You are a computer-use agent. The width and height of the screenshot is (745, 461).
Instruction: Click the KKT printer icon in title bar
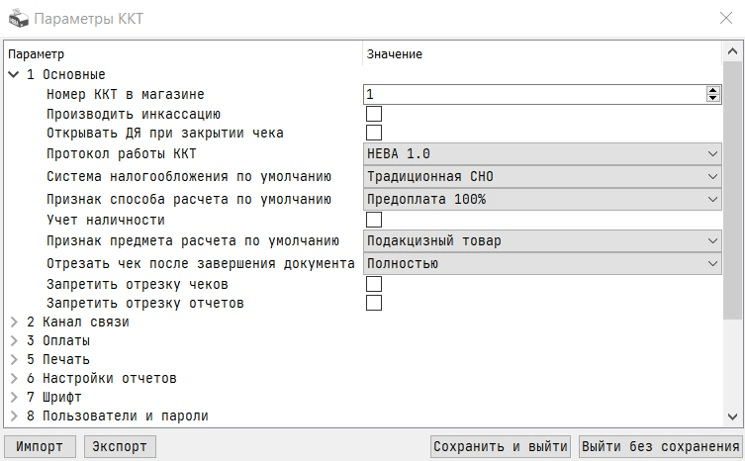(18, 18)
